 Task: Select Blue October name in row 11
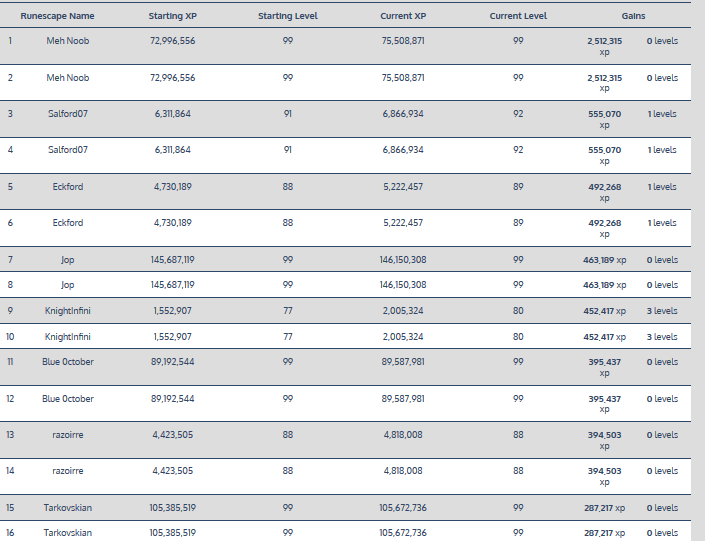click(68, 362)
